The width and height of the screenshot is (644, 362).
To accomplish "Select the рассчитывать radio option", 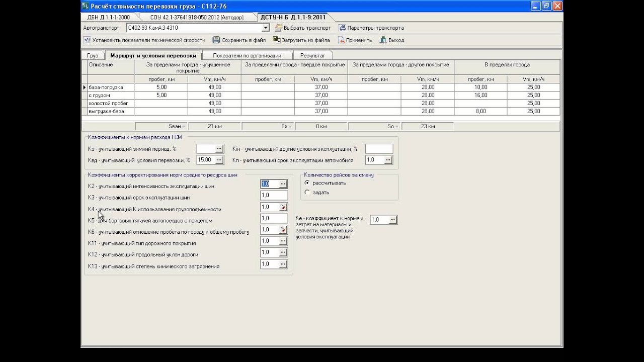I will (x=325, y=183).
